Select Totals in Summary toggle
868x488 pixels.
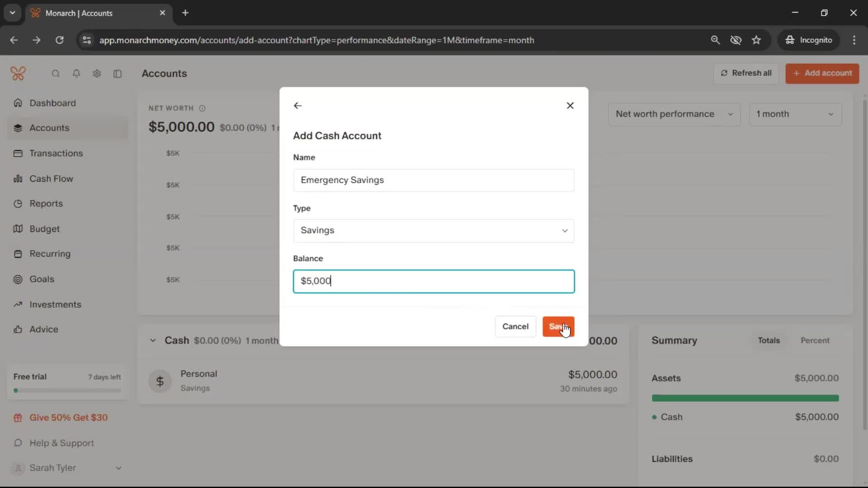click(x=769, y=341)
